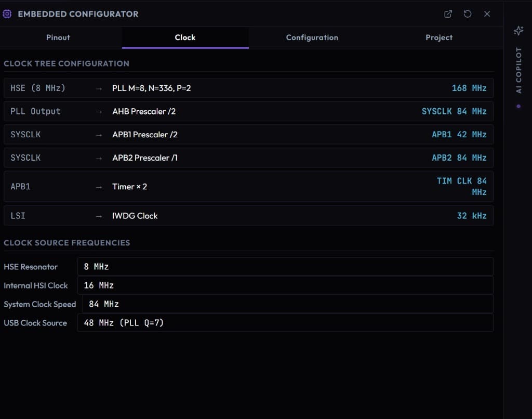
Task: Click the Clock Tree Configuration heading
Action: pos(66,63)
